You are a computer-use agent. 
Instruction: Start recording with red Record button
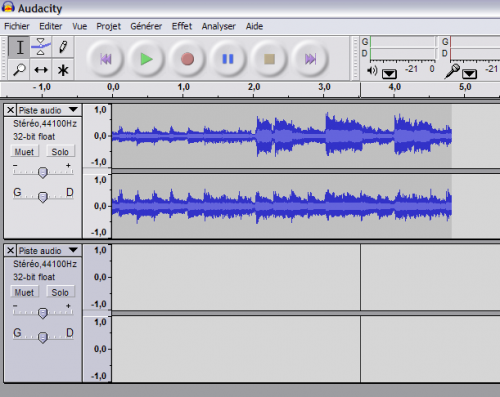[187, 59]
